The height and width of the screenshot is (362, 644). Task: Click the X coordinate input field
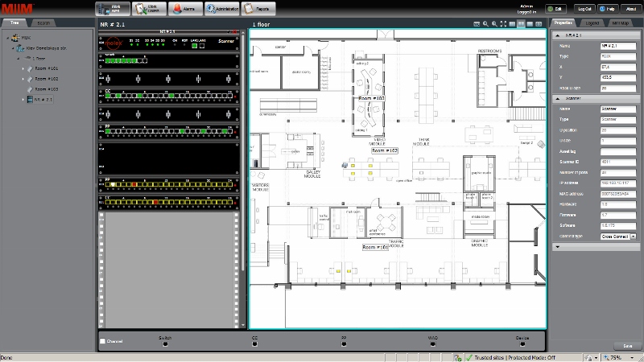coord(618,67)
